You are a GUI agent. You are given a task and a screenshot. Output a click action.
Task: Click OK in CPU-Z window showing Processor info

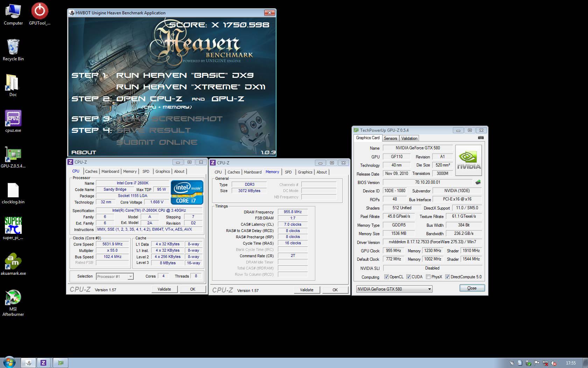pos(192,289)
